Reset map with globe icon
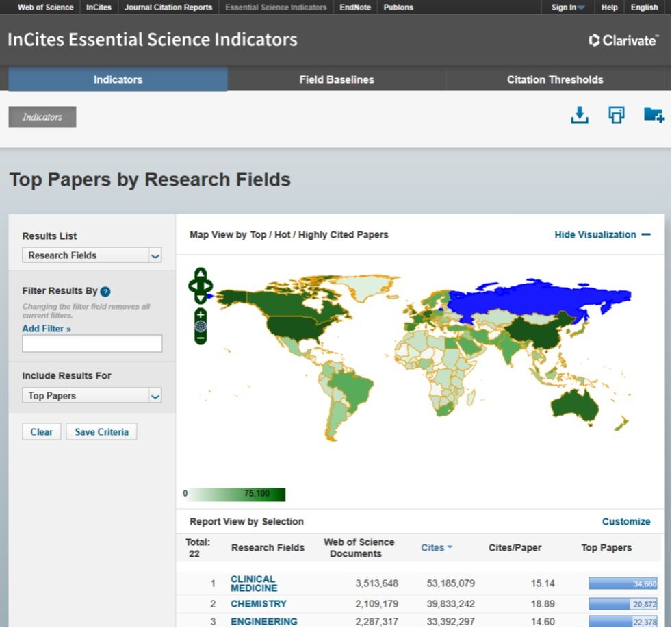The width and height of the screenshot is (672, 628). point(201,326)
